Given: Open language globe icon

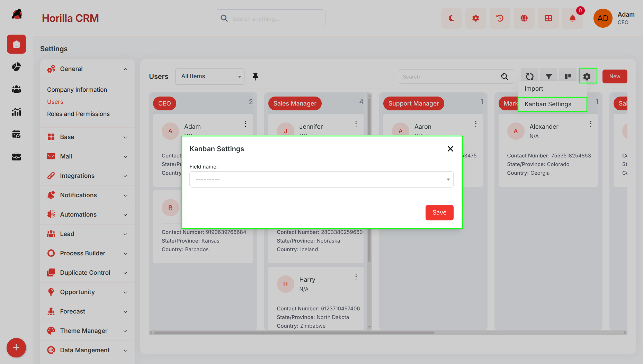Looking at the screenshot, I should coord(524,18).
